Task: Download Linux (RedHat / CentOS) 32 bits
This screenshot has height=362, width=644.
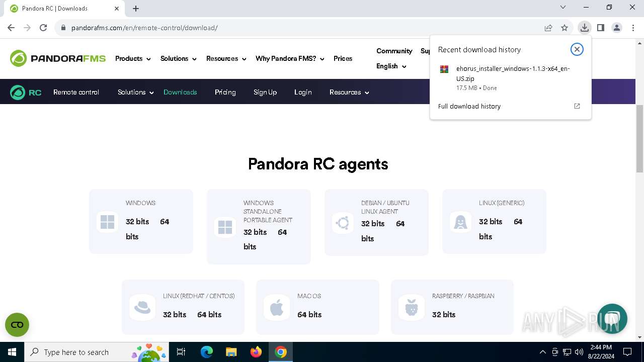Action: coord(175,315)
